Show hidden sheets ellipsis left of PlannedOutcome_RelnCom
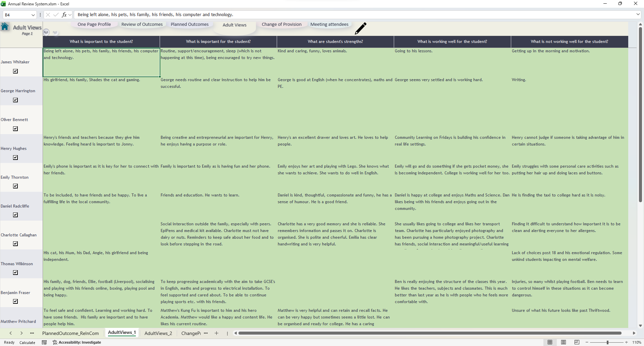The height and width of the screenshot is (346, 644). pos(32,333)
